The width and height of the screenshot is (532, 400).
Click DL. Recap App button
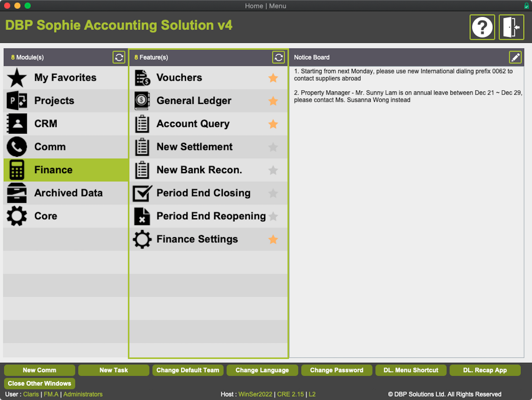point(485,370)
